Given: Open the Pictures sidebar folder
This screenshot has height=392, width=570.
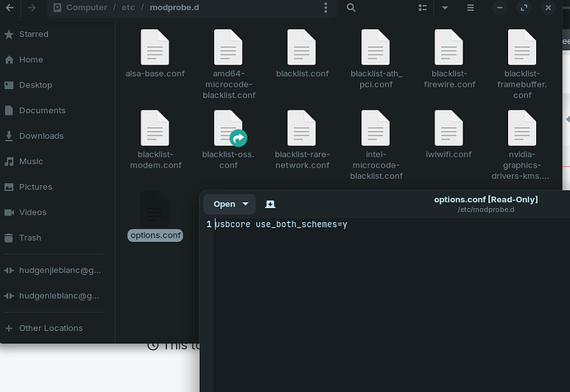Looking at the screenshot, I should 56,187.
